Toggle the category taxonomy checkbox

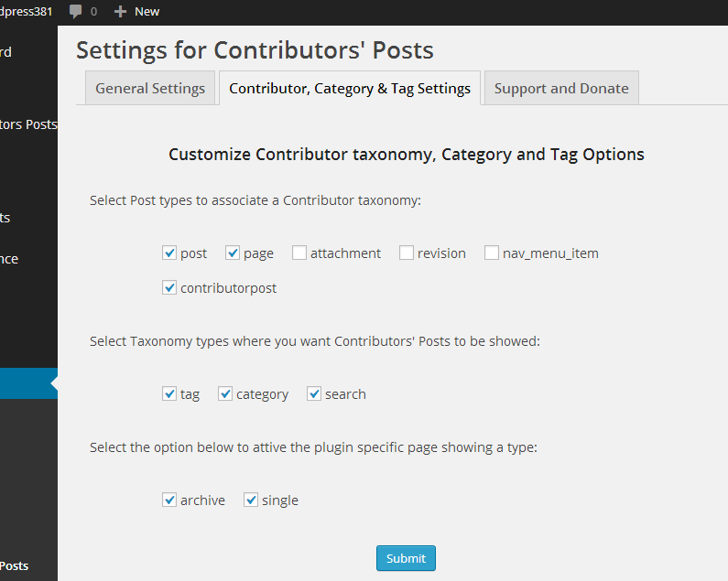coord(225,393)
